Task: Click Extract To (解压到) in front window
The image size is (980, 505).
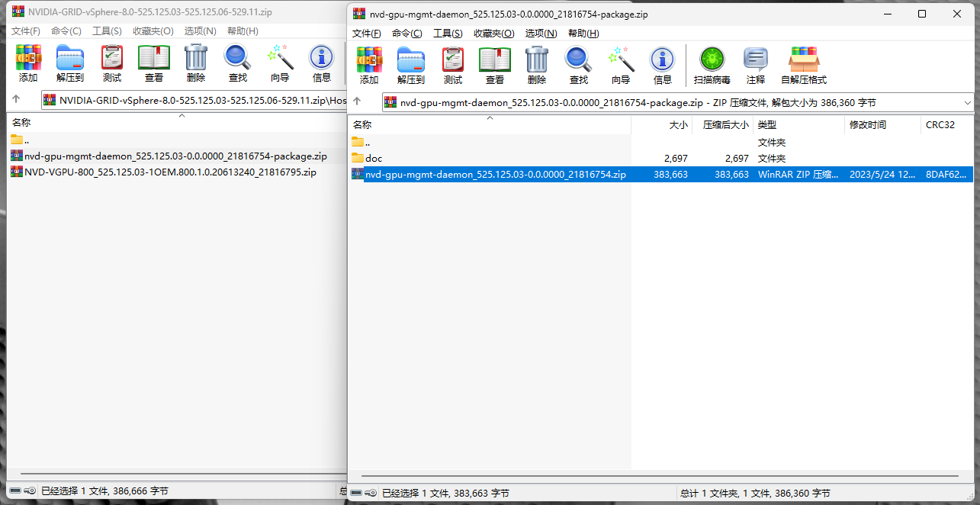Action: 411,65
